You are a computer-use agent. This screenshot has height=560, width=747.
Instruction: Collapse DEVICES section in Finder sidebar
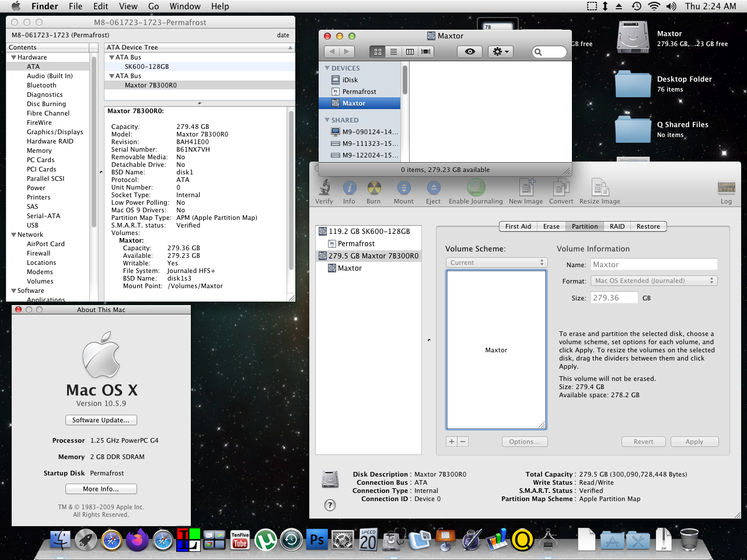pos(327,68)
